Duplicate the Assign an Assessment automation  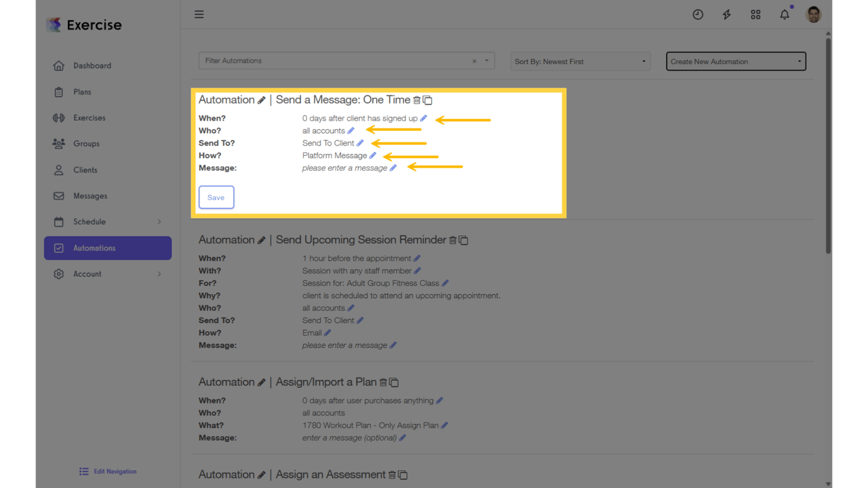click(x=403, y=475)
